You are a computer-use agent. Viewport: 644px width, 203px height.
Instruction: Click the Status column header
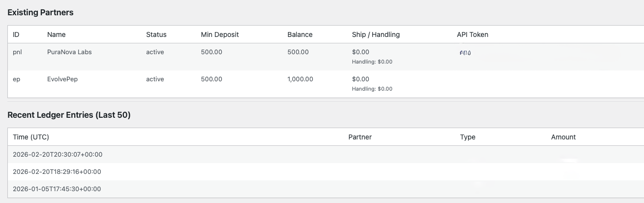tap(156, 34)
